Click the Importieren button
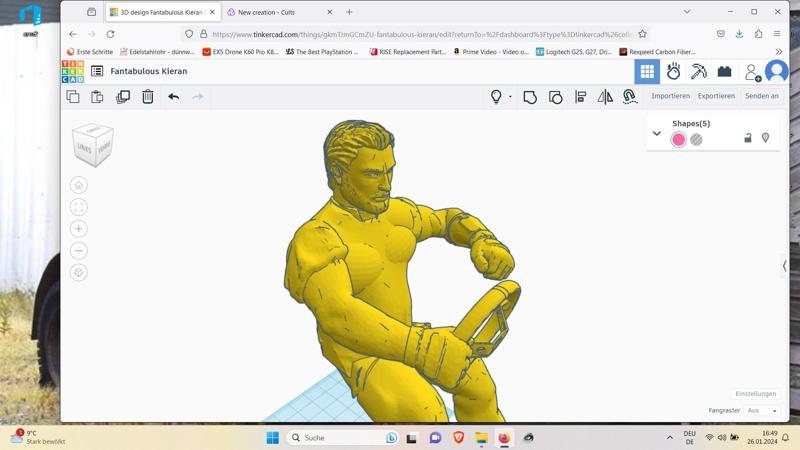Viewport: 800px width, 450px height. click(x=670, y=96)
